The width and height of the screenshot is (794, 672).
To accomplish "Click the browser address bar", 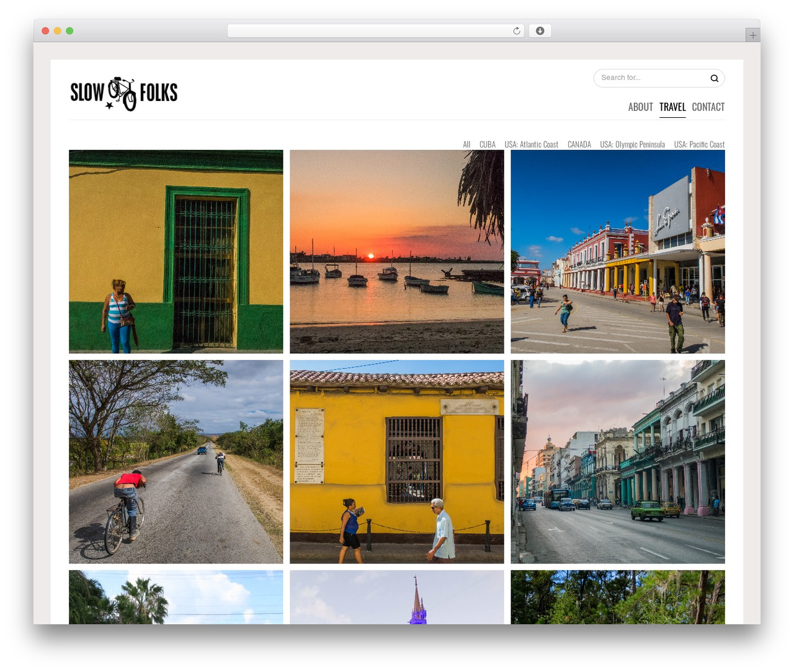I will tap(376, 31).
